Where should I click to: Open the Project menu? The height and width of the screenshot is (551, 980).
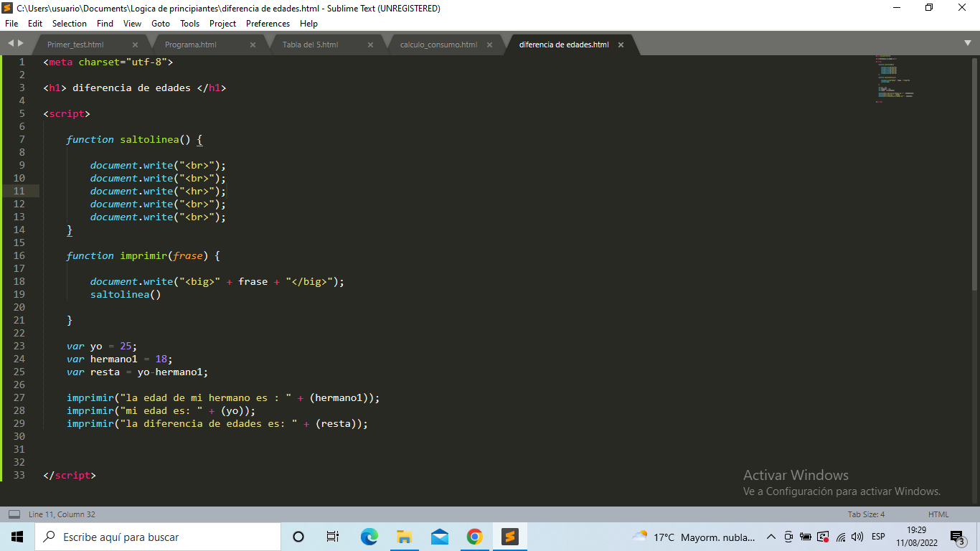coord(222,24)
